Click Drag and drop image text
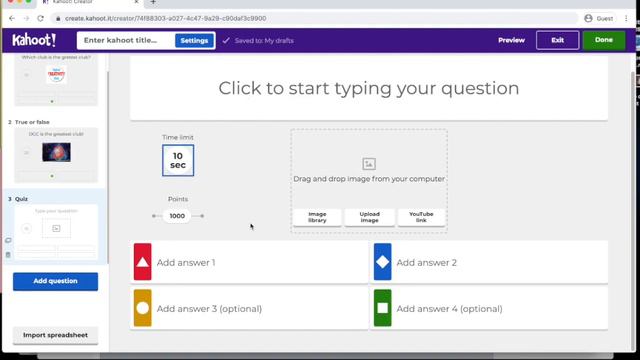The height and width of the screenshot is (360, 640). coord(369,179)
